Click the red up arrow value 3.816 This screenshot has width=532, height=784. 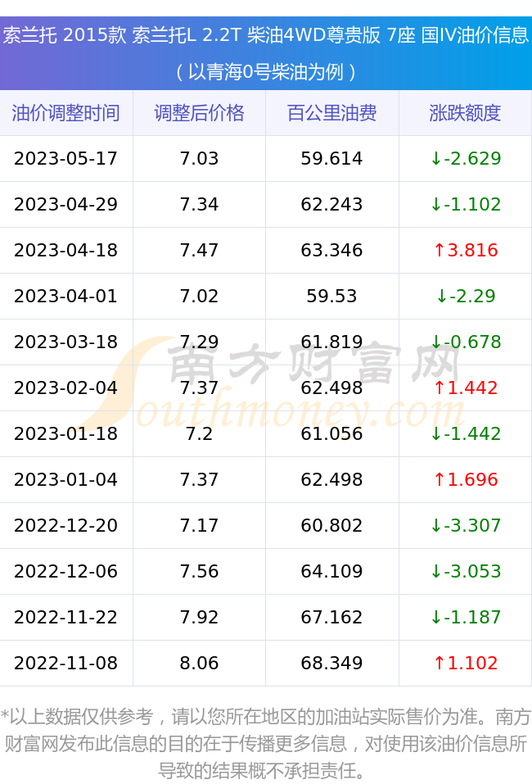(466, 250)
